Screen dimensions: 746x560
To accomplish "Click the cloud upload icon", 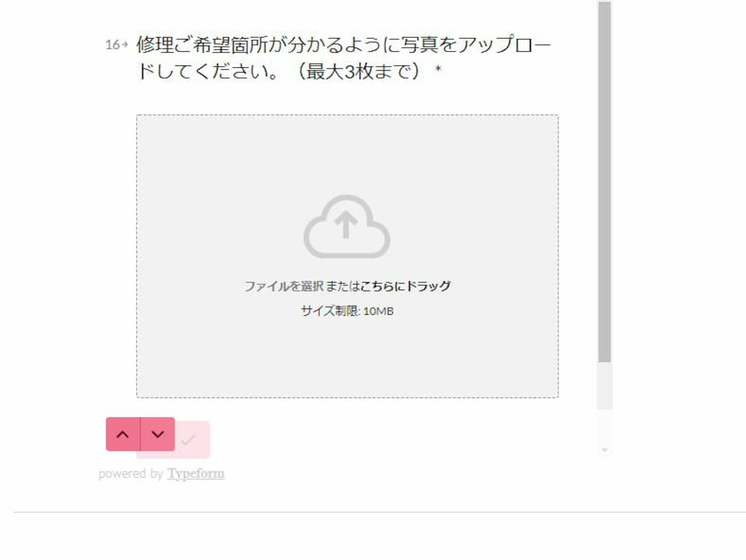I will [x=347, y=227].
